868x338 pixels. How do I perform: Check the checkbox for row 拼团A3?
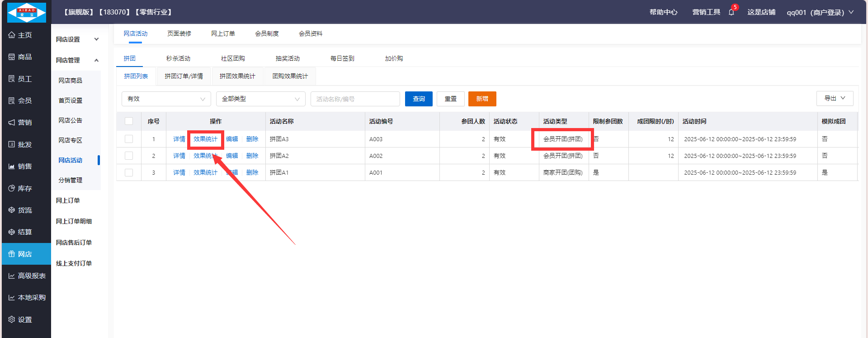click(x=129, y=139)
